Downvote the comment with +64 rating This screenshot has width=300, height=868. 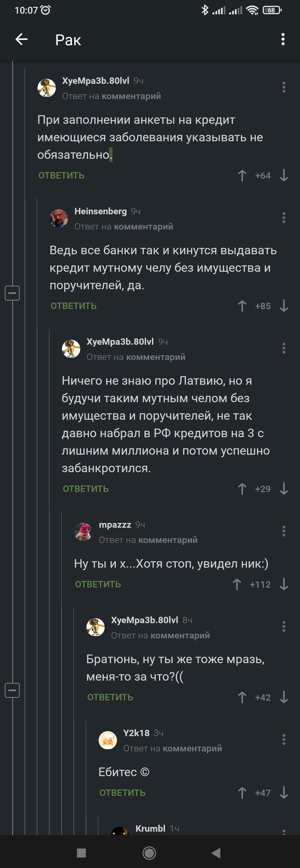pyautogui.click(x=284, y=175)
